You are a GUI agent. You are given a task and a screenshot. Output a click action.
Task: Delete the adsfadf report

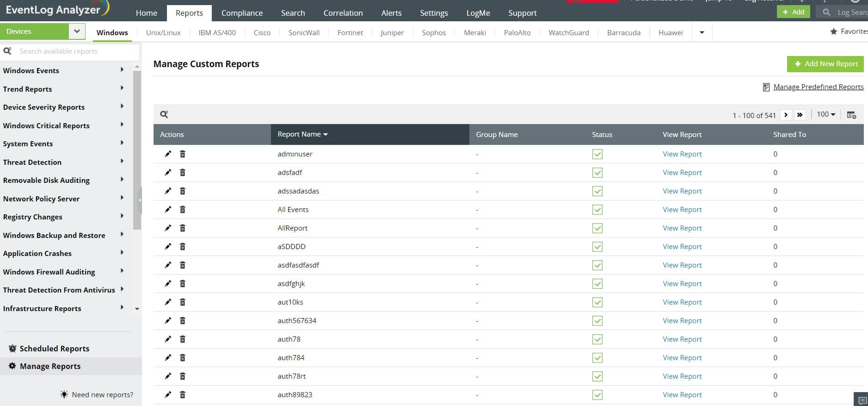click(x=183, y=172)
